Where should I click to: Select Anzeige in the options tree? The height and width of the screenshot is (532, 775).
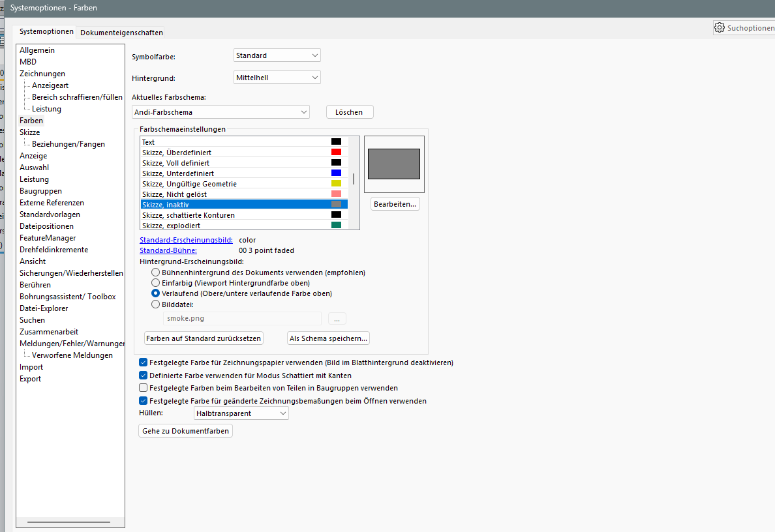pyautogui.click(x=33, y=156)
